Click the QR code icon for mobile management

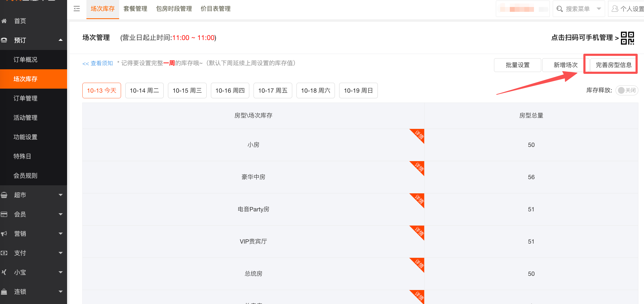tap(627, 38)
